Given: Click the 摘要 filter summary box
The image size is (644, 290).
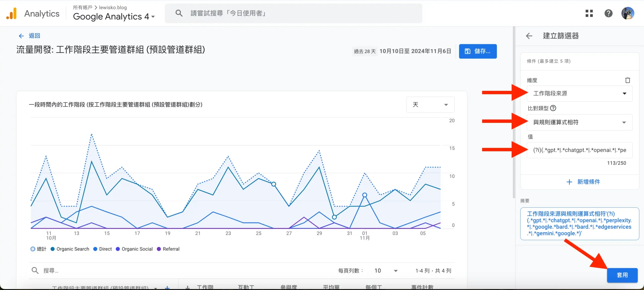Looking at the screenshot, I should [580, 224].
